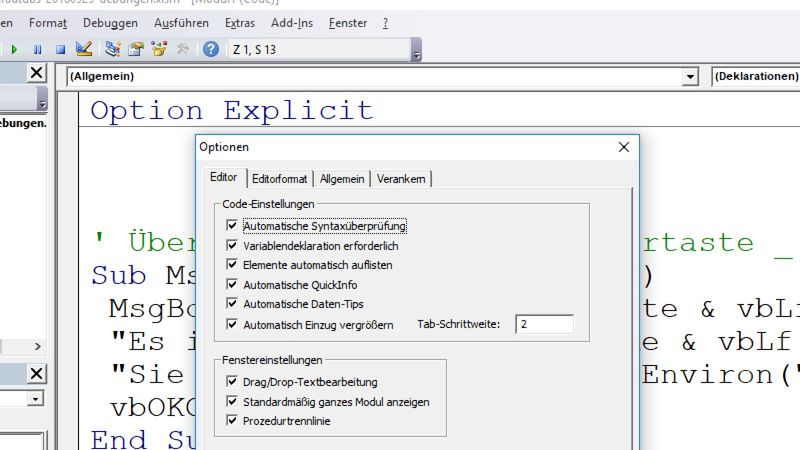Toggle Prozedurtrennlinie checkbox

point(232,420)
